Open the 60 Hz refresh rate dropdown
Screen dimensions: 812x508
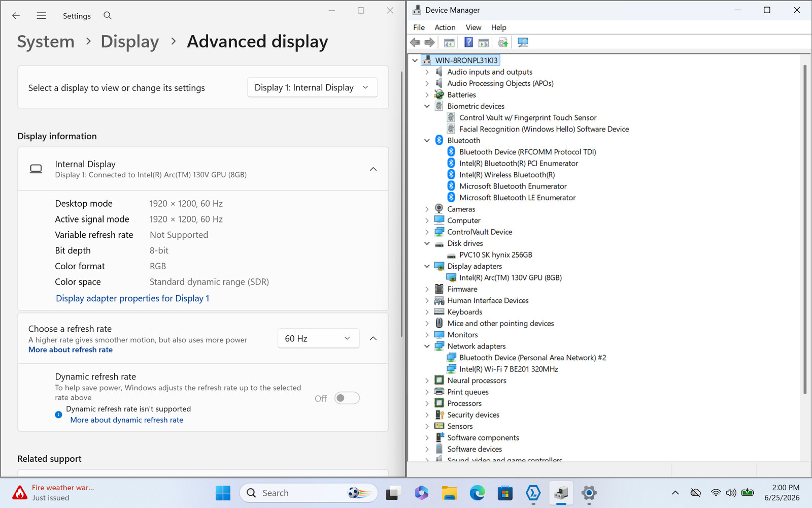coord(318,338)
